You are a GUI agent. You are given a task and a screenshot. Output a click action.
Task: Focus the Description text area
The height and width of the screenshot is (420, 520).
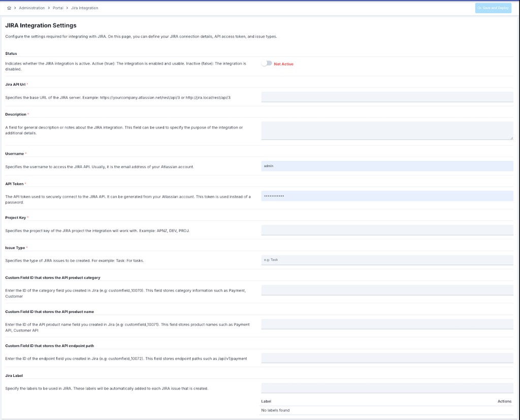[x=387, y=131]
